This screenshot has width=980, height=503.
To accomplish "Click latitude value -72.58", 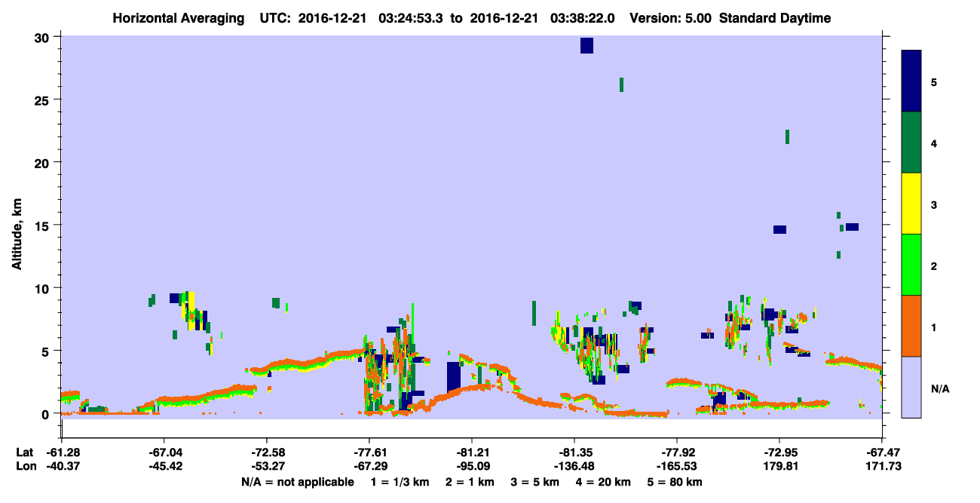I will [x=266, y=452].
